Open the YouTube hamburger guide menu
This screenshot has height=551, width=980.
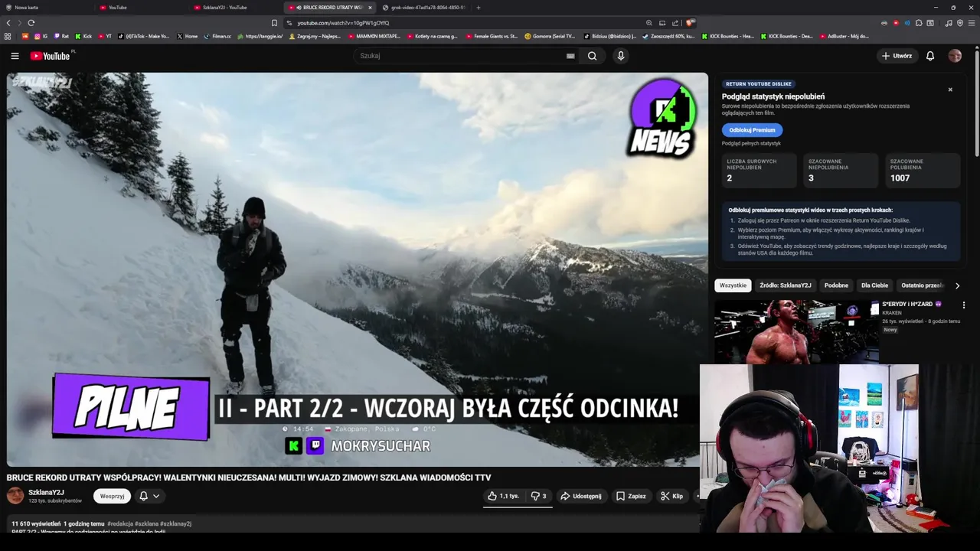tap(15, 56)
